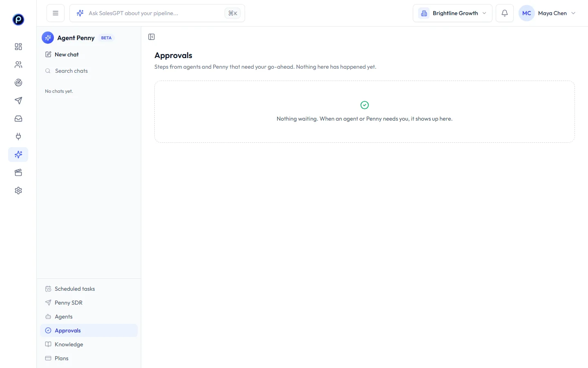Select the sparkle AI agent icon in sidebar
588x368 pixels.
point(18,155)
